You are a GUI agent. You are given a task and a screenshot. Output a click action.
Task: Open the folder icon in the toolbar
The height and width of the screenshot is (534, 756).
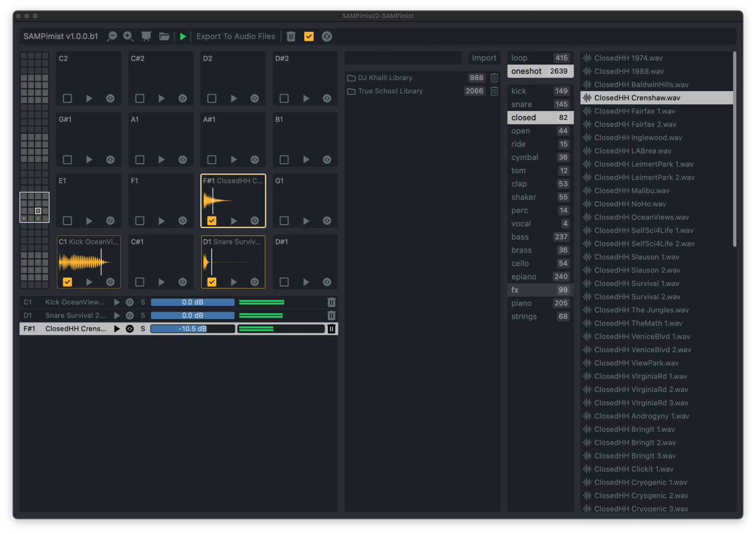tap(164, 36)
